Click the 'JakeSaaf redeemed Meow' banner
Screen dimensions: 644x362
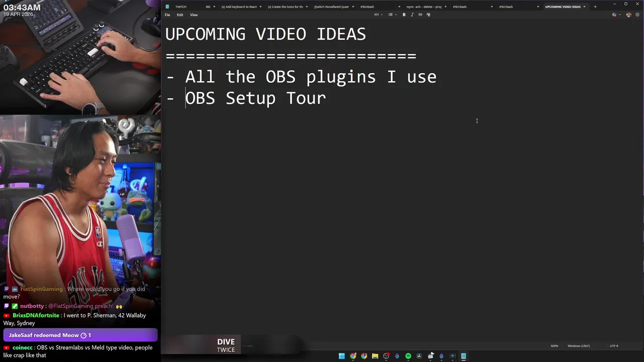tap(80, 335)
